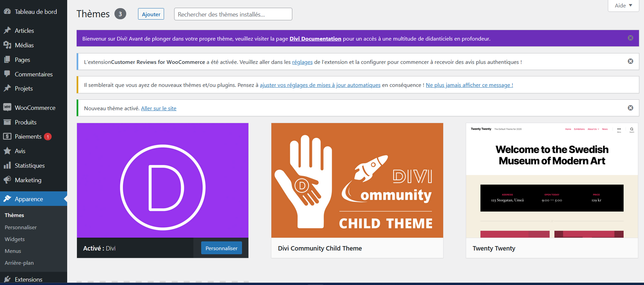Click the Twenty Twenty theme name

click(494, 248)
